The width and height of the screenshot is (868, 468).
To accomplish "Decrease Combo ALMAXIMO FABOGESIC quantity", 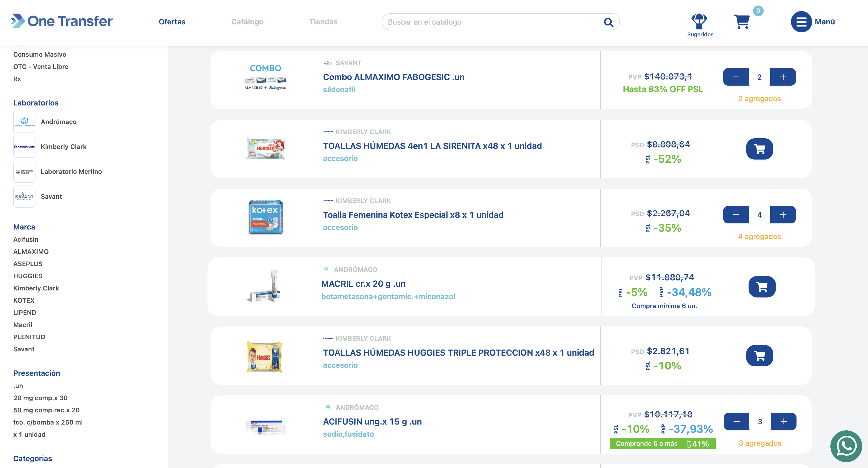I will click(x=736, y=77).
